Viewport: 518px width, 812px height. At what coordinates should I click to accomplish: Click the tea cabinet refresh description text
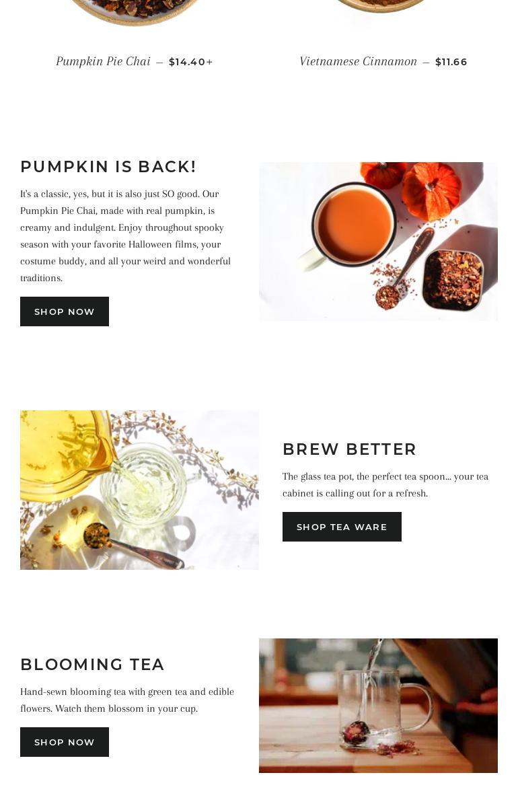385,484
